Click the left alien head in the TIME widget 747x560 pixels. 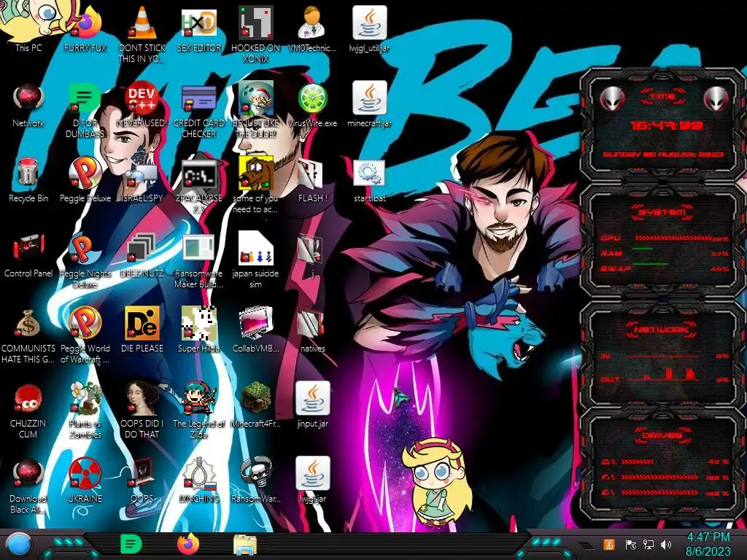click(x=612, y=98)
